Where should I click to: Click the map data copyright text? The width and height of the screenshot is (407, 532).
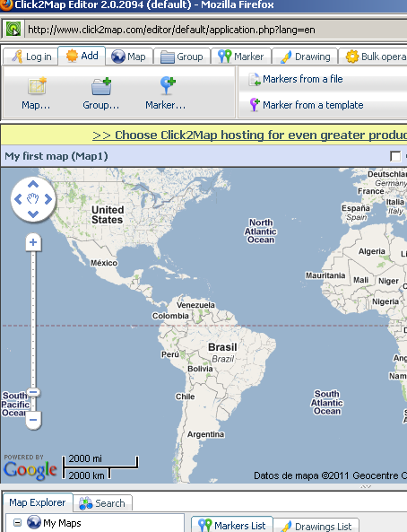click(330, 475)
